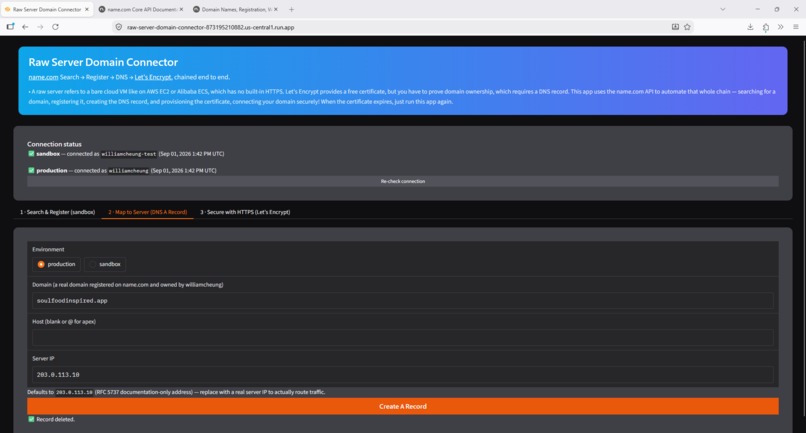Click the Server IP field with 203.0.113.10
Viewport: 806px width, 433px height.
coord(403,374)
